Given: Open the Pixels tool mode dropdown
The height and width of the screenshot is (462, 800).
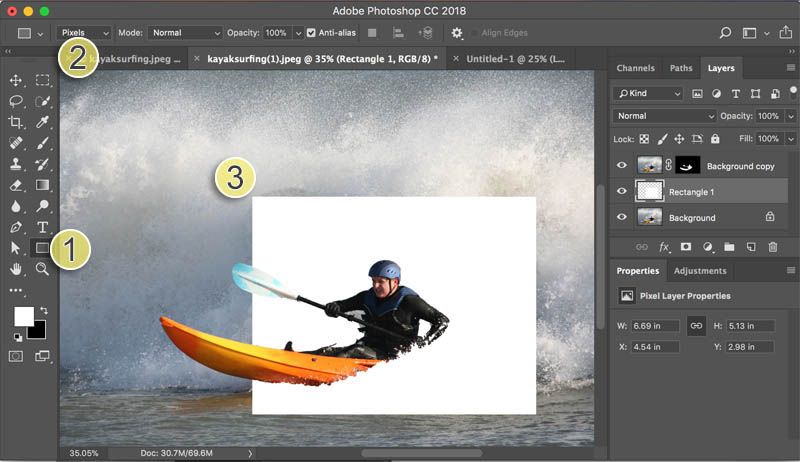Looking at the screenshot, I should [x=84, y=33].
